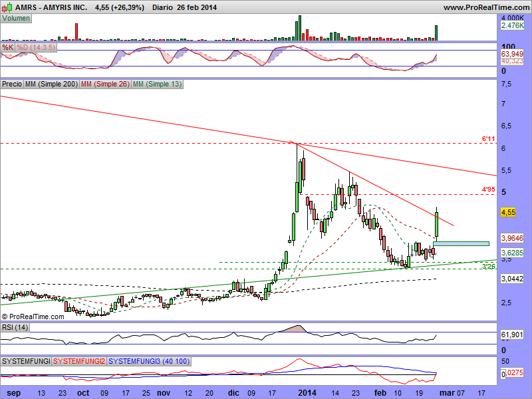Click the dic month on time axis
Image resolution: width=532 pixels, height=399 pixels.
click(233, 393)
